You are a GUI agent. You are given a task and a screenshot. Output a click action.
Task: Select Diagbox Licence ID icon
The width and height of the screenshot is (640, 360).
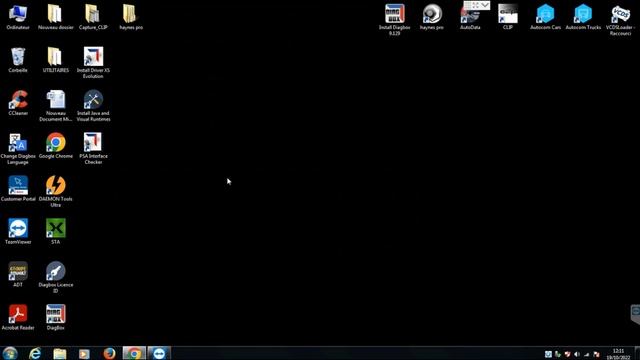click(56, 277)
